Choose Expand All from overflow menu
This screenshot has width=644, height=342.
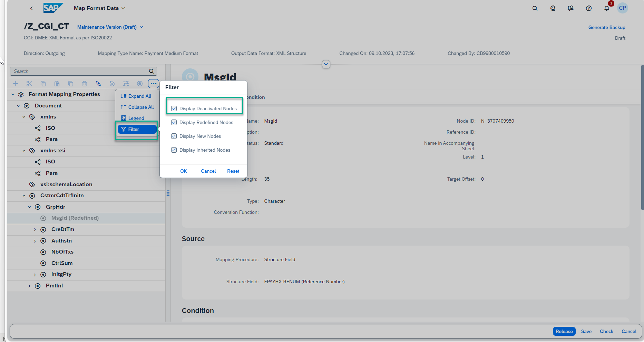(136, 96)
